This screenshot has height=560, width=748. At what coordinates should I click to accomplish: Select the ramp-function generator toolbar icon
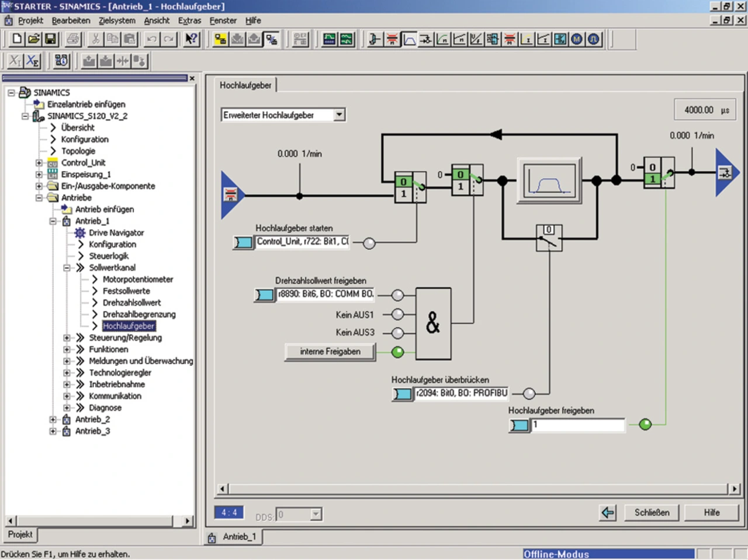point(409,39)
